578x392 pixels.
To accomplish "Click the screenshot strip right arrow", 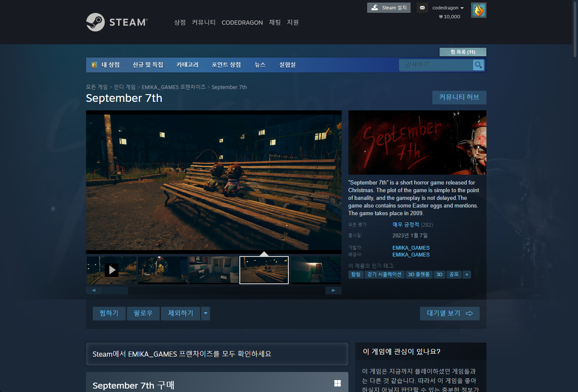I will 334,291.
